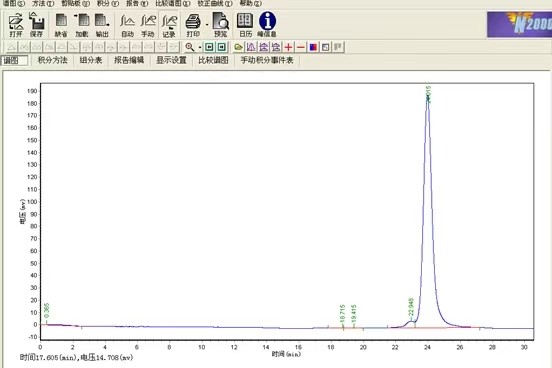Switch to the 显示设置 tab
This screenshot has height=368, width=552.
click(171, 60)
